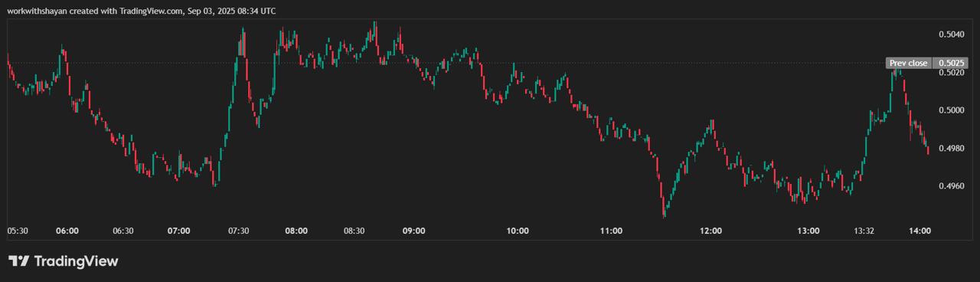
Task: Click the 06:30 time axis label
Action: coord(123,231)
